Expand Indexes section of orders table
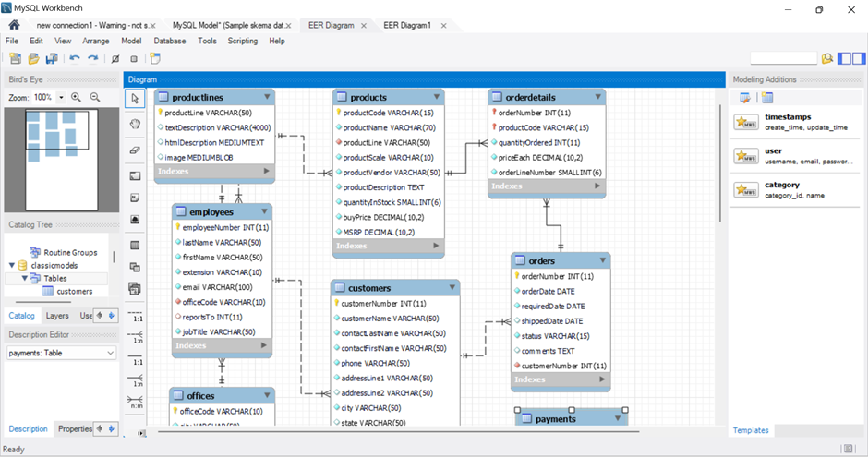This screenshot has height=457, width=868. tap(602, 379)
